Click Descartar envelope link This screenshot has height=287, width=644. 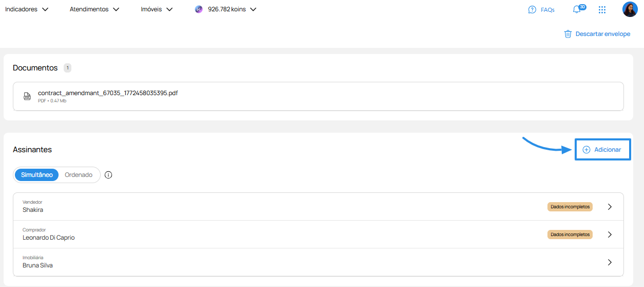point(602,34)
